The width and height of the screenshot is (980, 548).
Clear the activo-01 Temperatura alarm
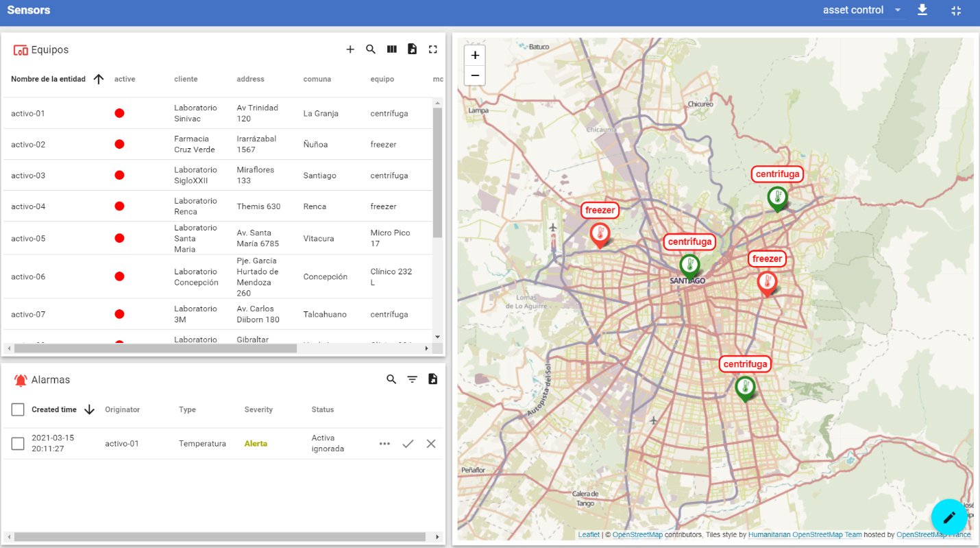(x=431, y=444)
